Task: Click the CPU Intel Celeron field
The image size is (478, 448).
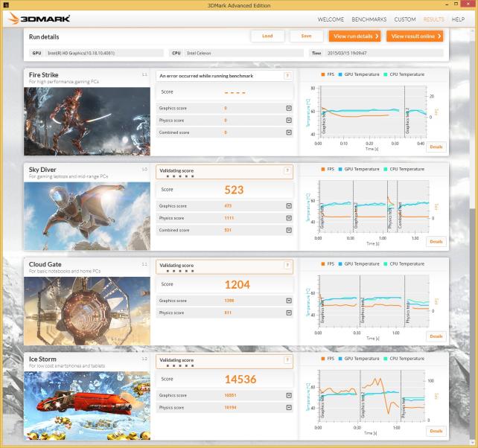Action: [236, 53]
